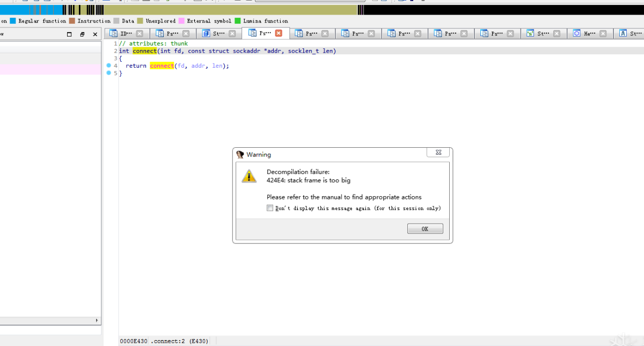Screen dimensions: 644x346
Task: Click the pseudocode icon on the active Ps… tab
Action: 252,33
